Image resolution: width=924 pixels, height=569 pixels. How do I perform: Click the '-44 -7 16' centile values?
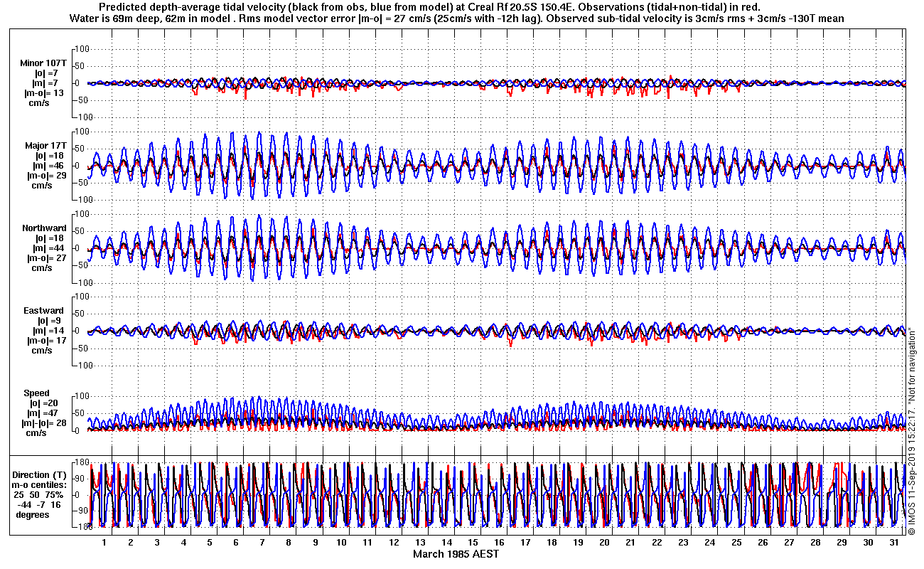[x=41, y=504]
